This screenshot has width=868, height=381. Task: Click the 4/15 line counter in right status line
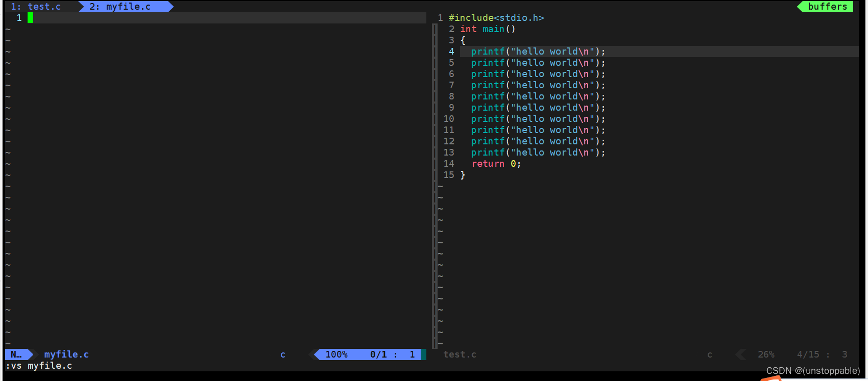point(808,354)
